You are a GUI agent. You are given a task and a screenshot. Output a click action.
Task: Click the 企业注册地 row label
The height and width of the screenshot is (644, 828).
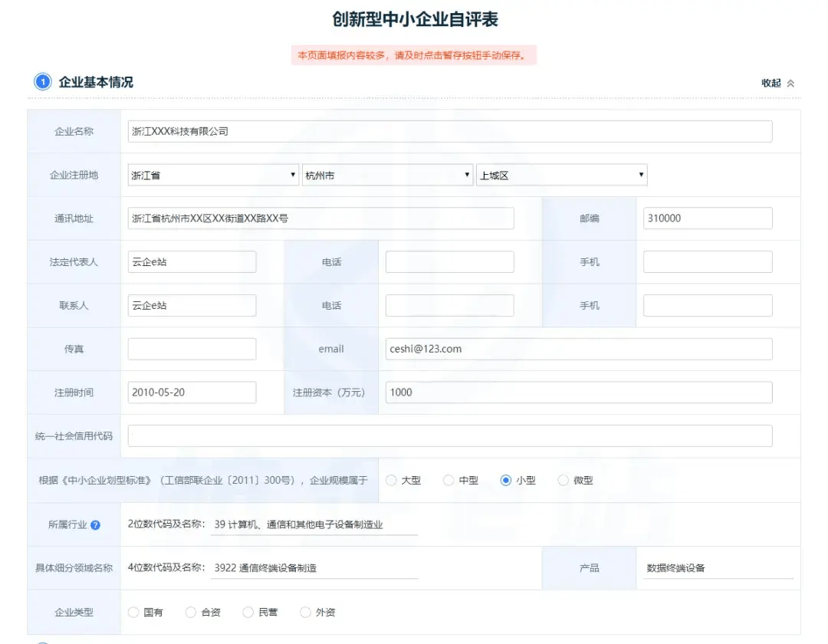tap(74, 176)
